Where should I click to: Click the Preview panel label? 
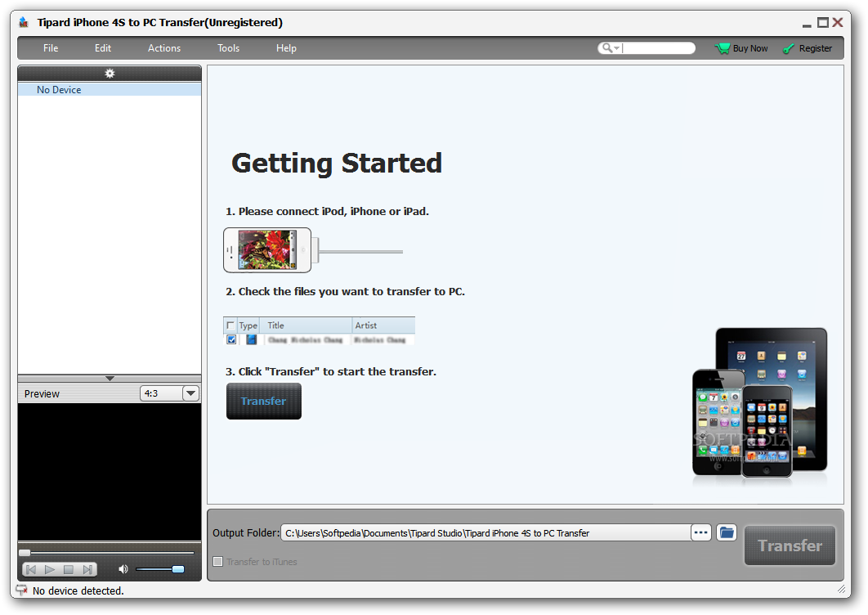click(42, 394)
